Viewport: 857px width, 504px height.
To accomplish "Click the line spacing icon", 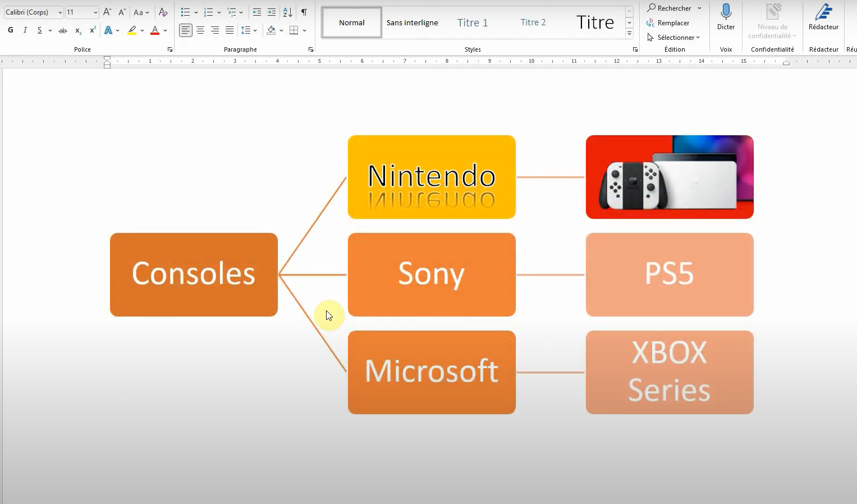I will (x=246, y=30).
